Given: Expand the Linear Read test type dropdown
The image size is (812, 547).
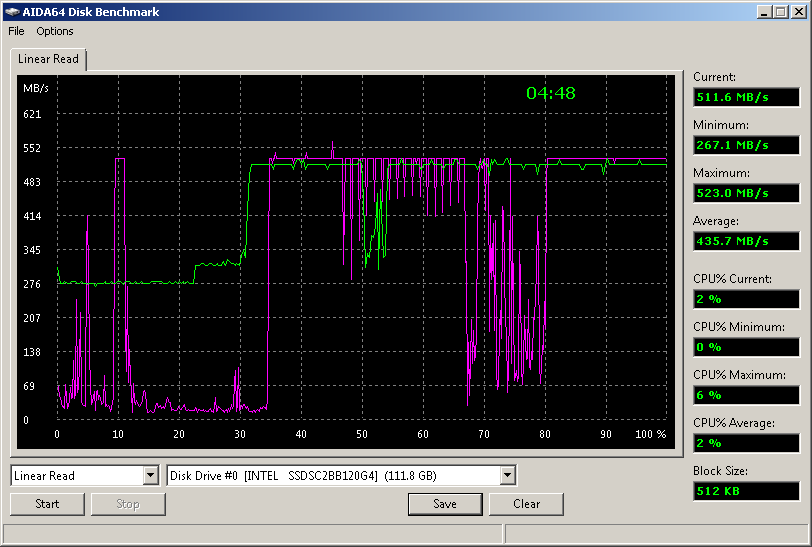Looking at the screenshot, I should [151, 475].
